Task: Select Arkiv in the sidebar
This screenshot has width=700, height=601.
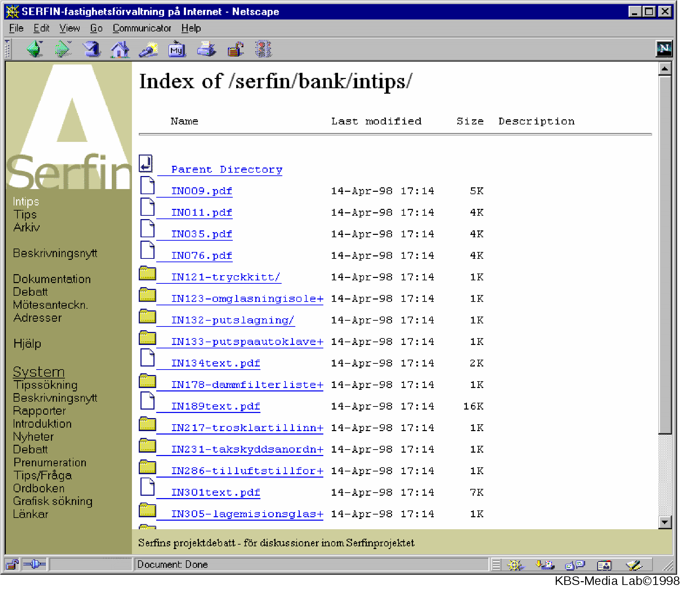Action: pyautogui.click(x=26, y=227)
